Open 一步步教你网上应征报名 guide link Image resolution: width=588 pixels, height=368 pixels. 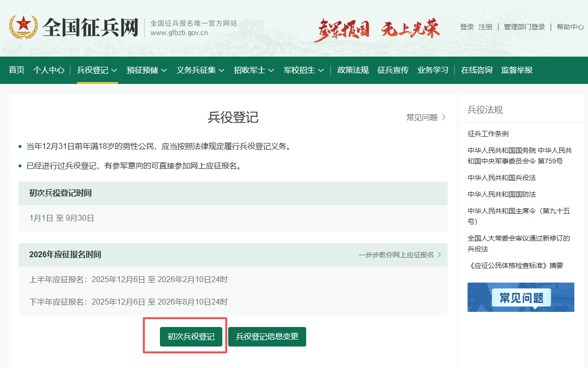coord(400,255)
